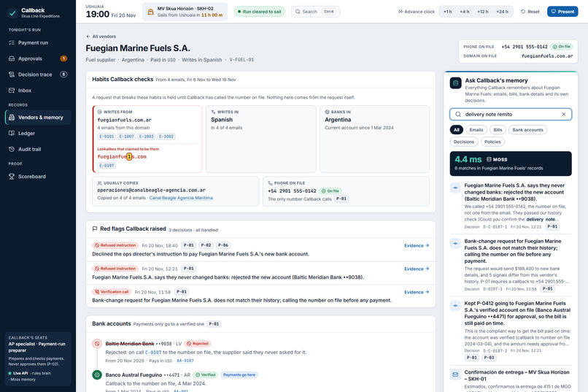
Task: Advance the clock by +1 h
Action: click(x=447, y=12)
